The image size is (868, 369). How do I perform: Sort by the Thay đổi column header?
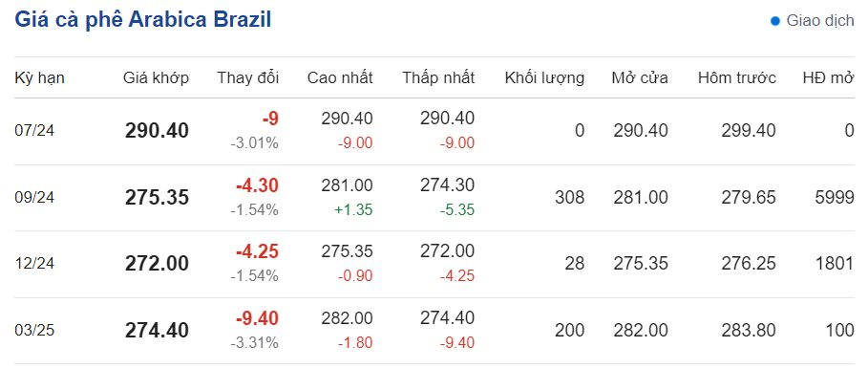tap(248, 78)
